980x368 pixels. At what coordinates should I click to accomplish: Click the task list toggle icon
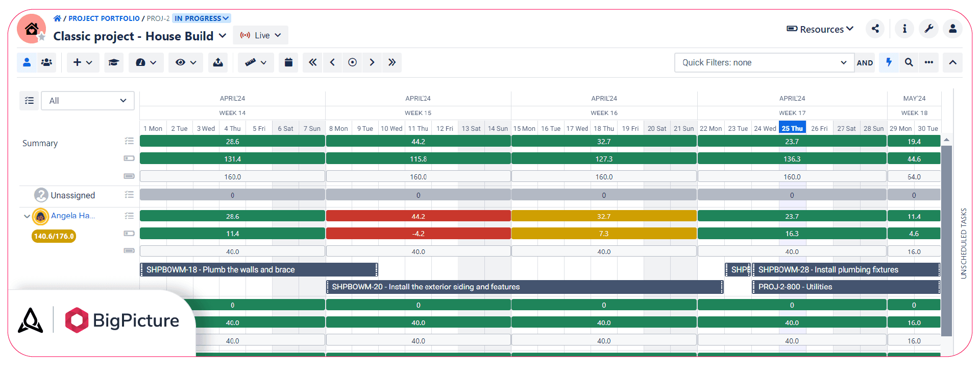click(29, 101)
